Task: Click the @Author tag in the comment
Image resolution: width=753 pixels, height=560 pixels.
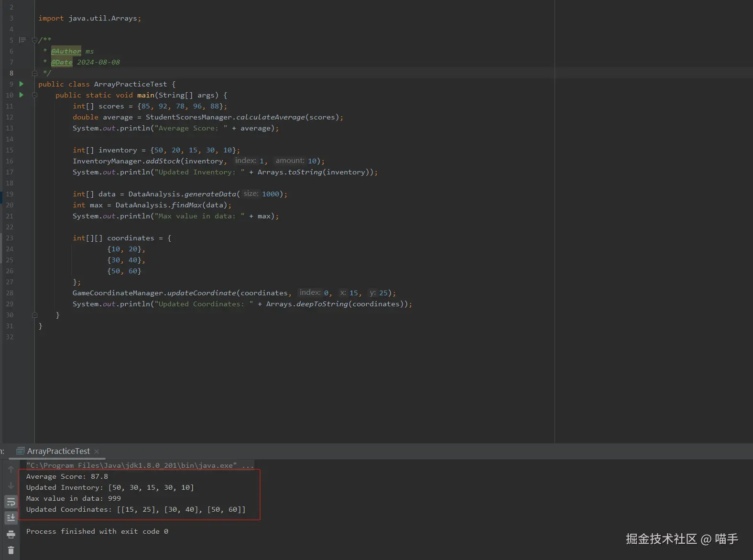Action: click(66, 51)
